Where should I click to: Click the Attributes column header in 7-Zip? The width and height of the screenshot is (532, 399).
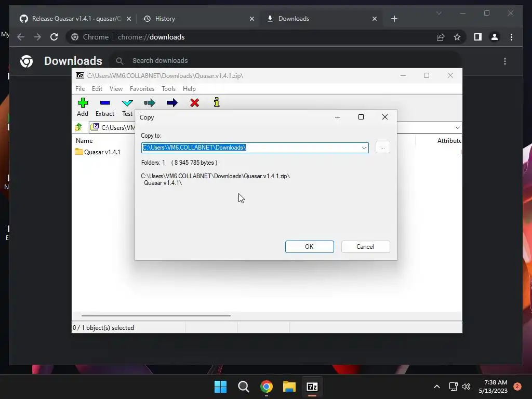[x=449, y=140]
